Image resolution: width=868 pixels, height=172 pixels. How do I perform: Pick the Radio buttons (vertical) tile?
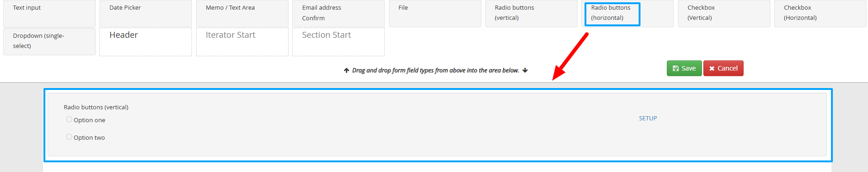(x=531, y=13)
